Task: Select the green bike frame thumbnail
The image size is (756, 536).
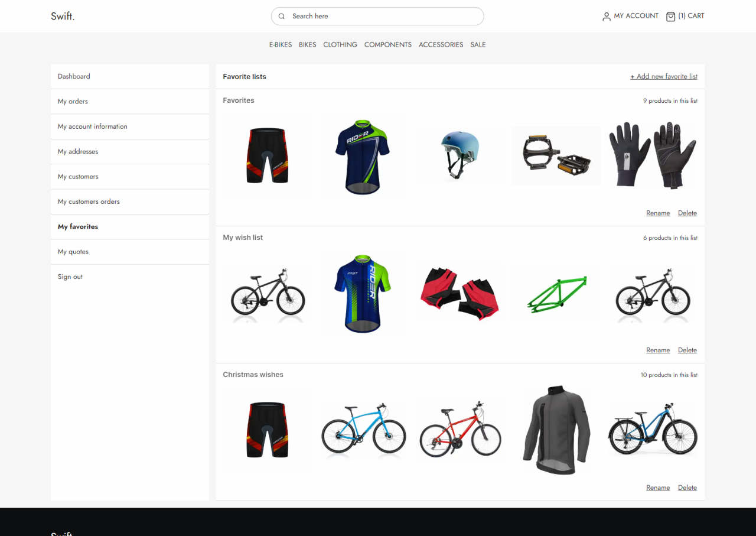Action: tap(555, 293)
